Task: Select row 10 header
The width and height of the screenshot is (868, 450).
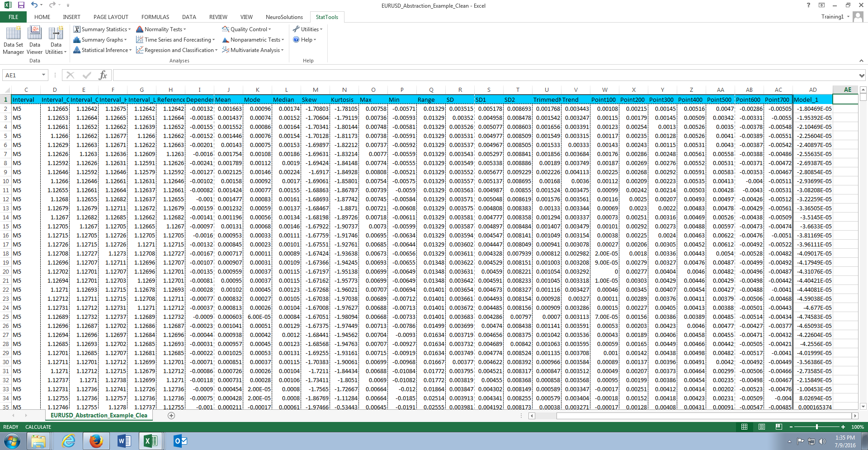Action: pyautogui.click(x=5, y=181)
